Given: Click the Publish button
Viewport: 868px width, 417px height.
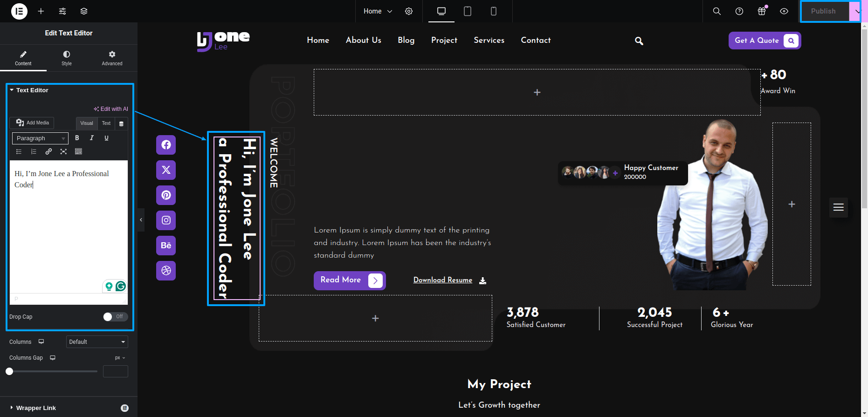Looking at the screenshot, I should [x=823, y=11].
